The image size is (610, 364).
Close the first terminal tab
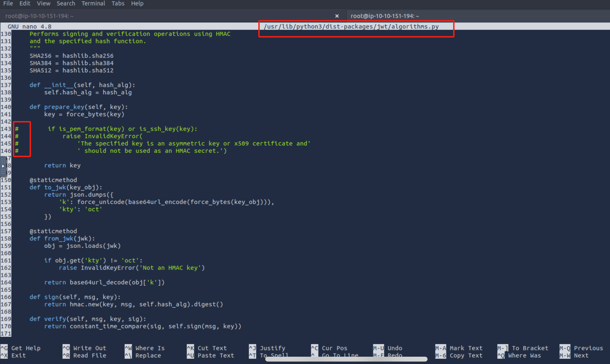pyautogui.click(x=337, y=16)
